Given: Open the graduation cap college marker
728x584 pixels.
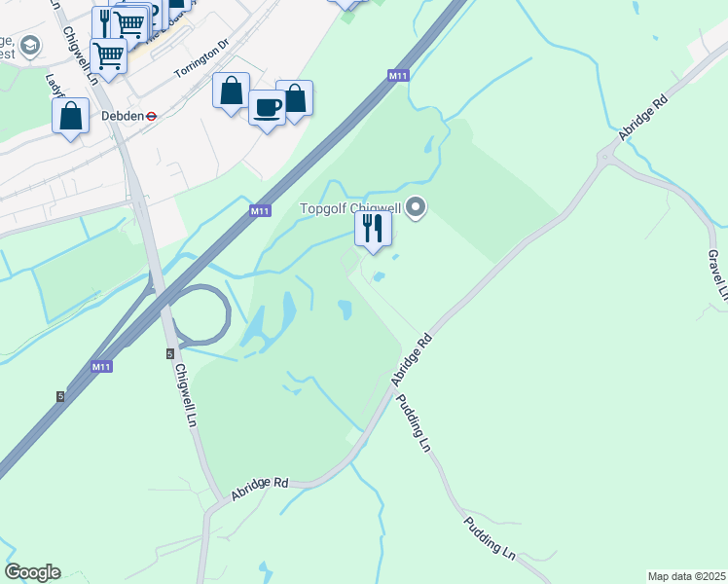Looking at the screenshot, I should pyautogui.click(x=30, y=47).
